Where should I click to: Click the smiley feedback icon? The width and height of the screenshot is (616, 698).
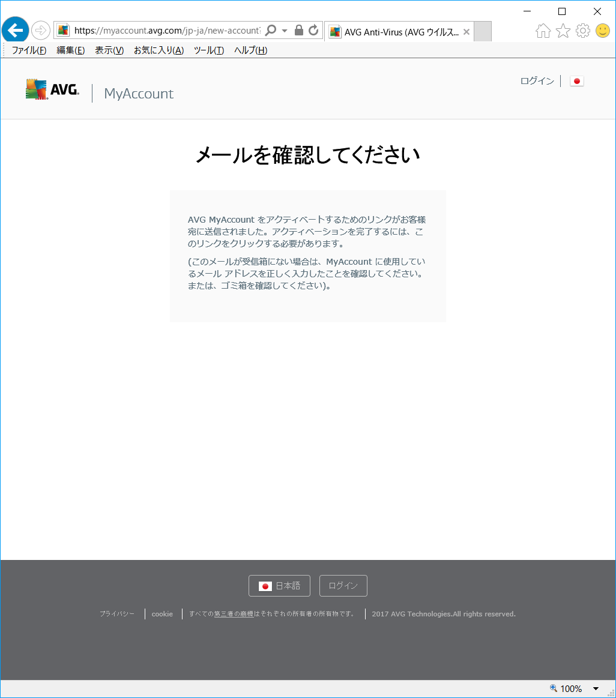[603, 31]
